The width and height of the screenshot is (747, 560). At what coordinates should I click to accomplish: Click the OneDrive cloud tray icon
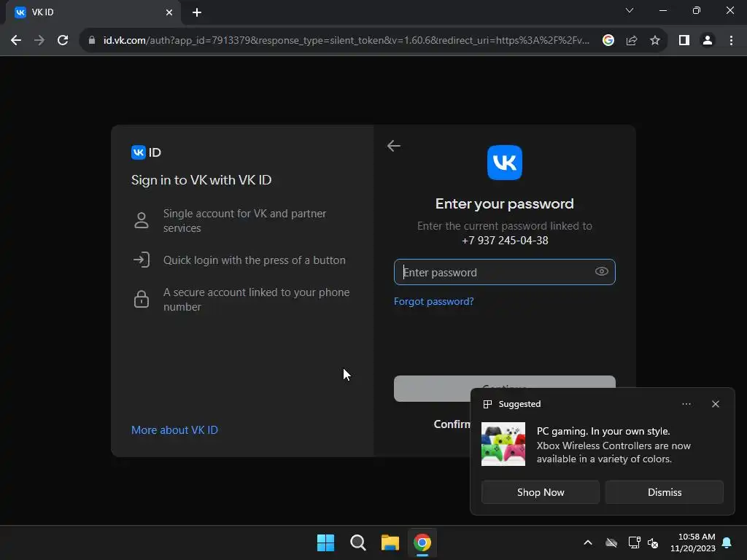[611, 542]
